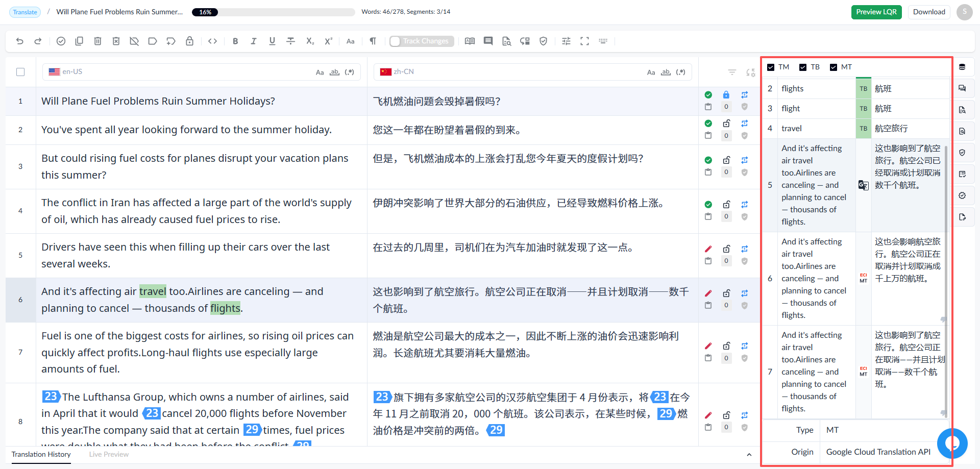Uncheck the TM checkbox
Screen dimensions: 980x469
tap(771, 67)
